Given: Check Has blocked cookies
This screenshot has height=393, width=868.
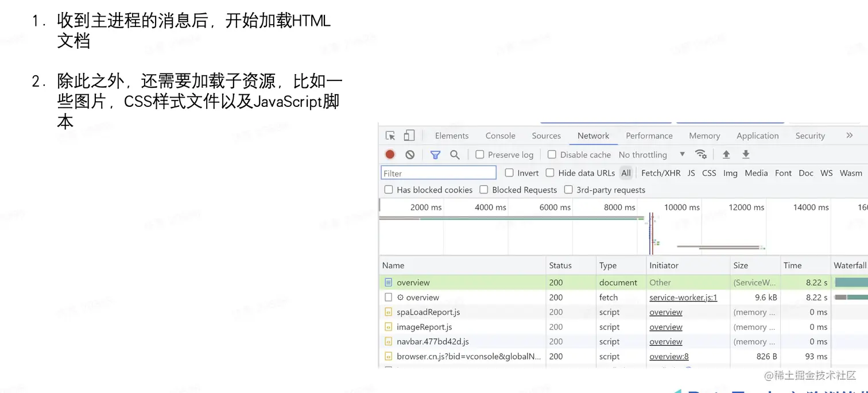Looking at the screenshot, I should (x=389, y=190).
